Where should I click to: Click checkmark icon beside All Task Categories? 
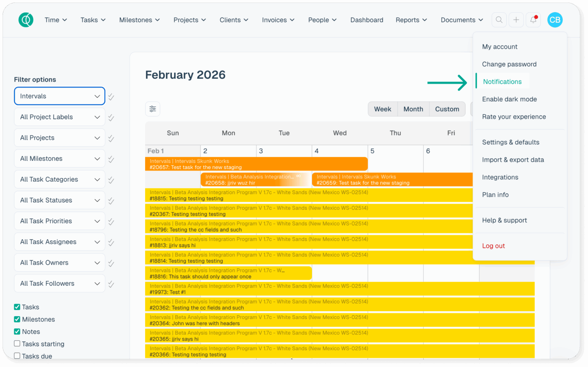click(x=111, y=180)
